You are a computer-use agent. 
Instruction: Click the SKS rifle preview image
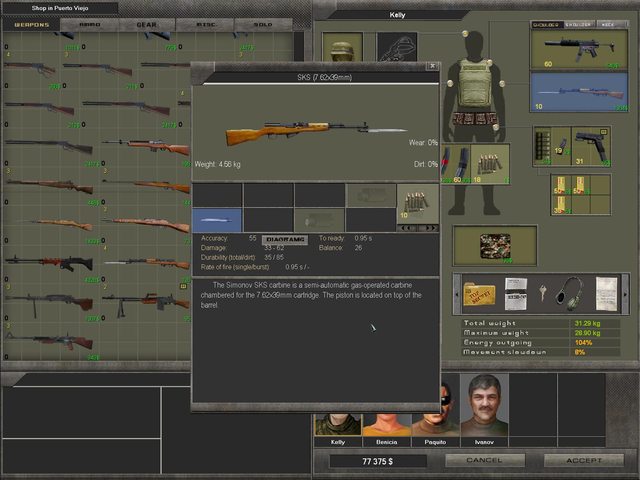click(316, 132)
